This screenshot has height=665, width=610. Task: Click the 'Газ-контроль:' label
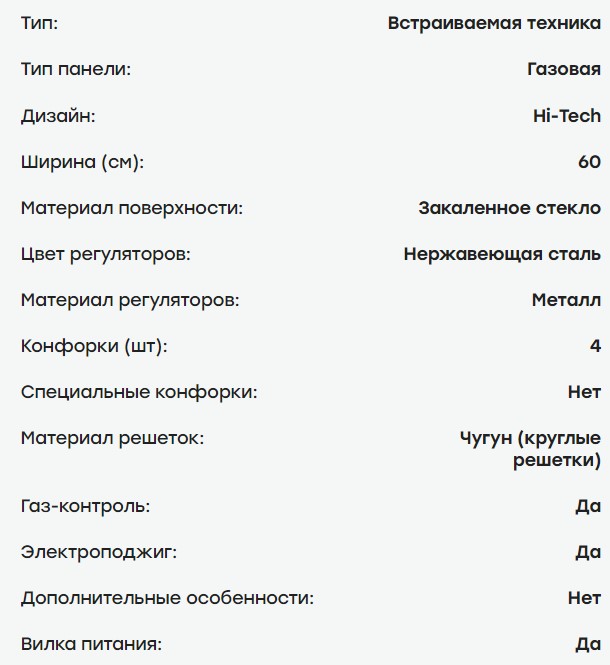(x=85, y=506)
